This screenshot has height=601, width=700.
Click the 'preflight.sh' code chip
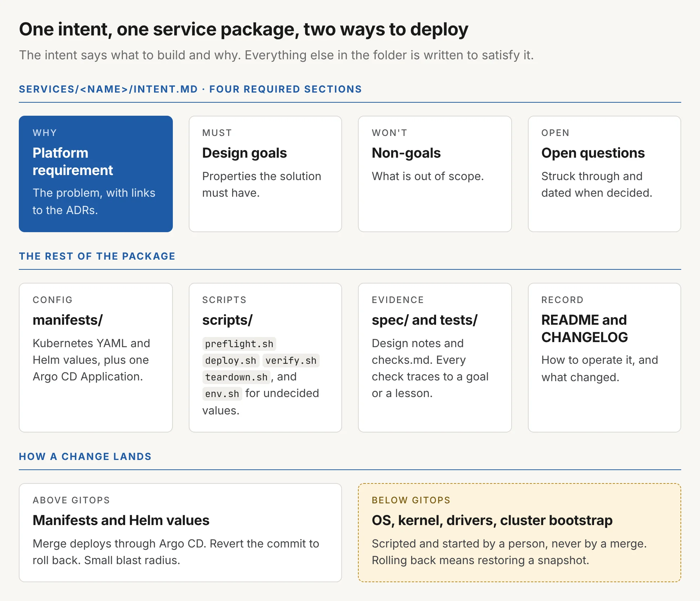pyautogui.click(x=239, y=344)
